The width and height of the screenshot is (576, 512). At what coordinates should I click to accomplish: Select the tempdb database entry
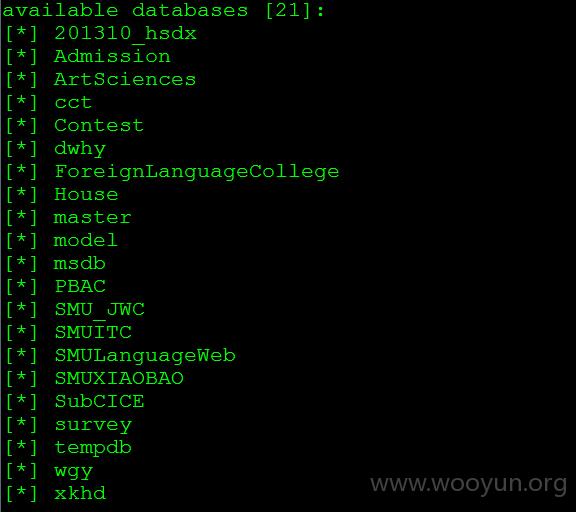[x=93, y=448]
